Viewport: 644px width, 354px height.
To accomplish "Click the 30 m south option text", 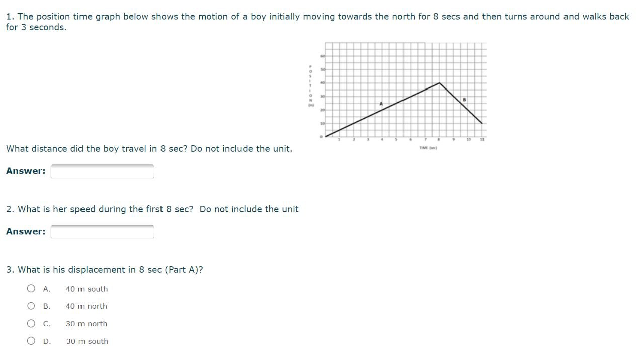I will pyautogui.click(x=87, y=340).
